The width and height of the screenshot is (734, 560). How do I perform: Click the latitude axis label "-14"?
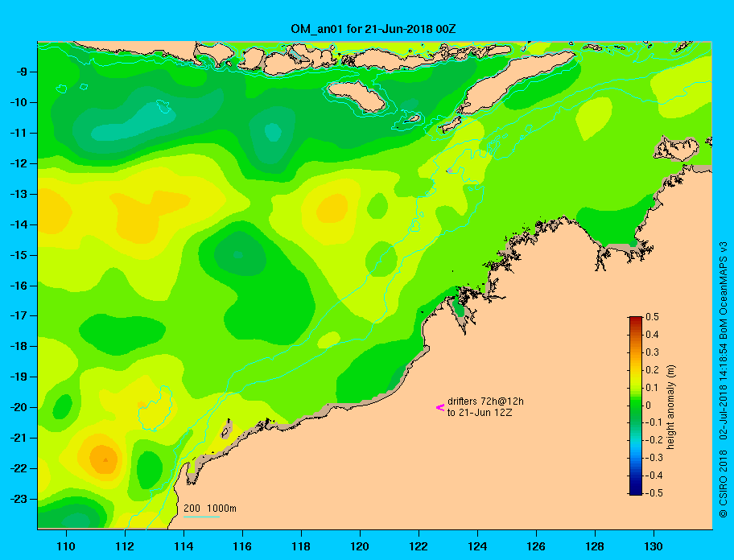[19, 224]
